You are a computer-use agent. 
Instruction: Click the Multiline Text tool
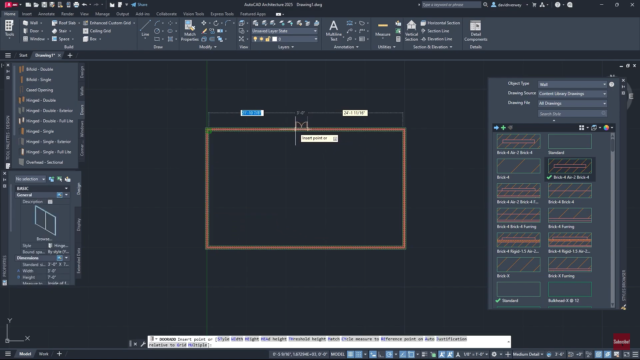pos(333,31)
